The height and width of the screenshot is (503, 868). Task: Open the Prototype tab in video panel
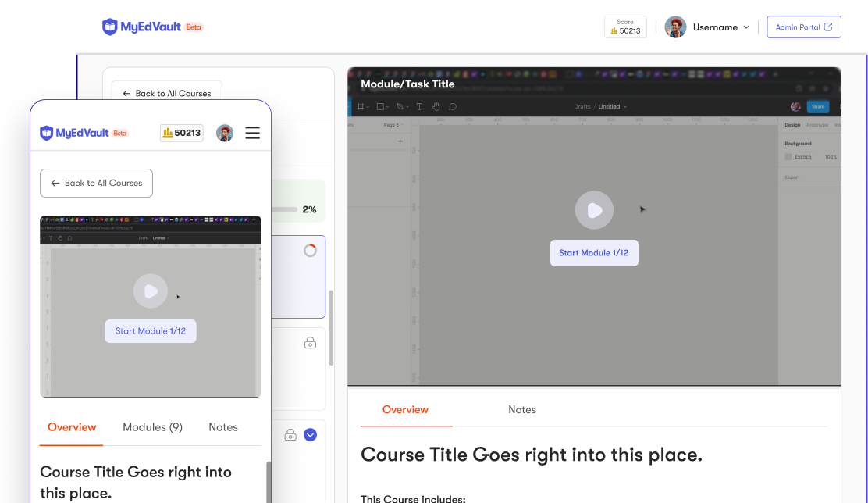pyautogui.click(x=817, y=125)
